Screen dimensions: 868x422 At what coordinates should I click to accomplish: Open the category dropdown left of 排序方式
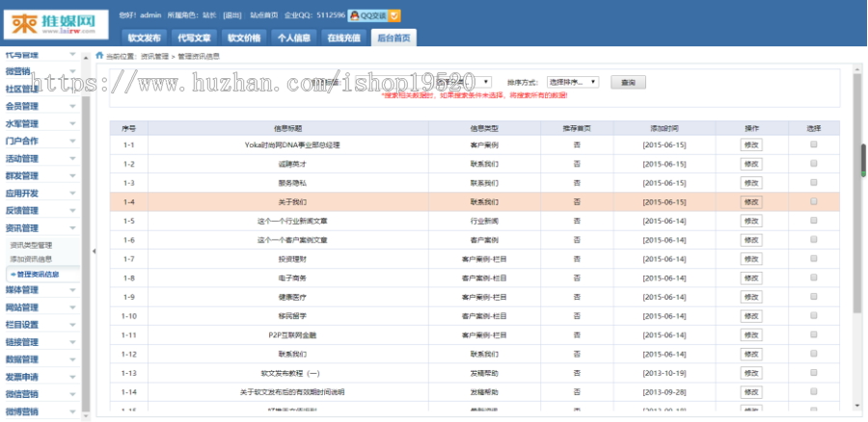464,82
